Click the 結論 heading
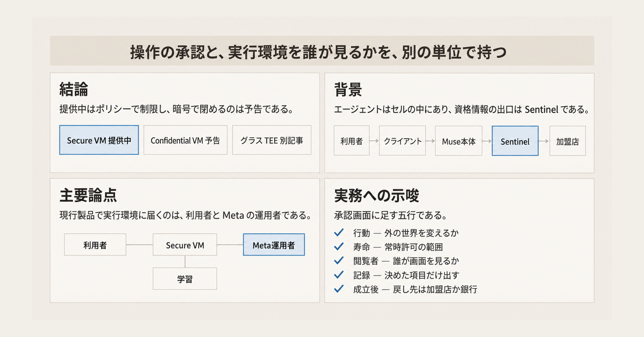644x337 pixels. tap(74, 90)
